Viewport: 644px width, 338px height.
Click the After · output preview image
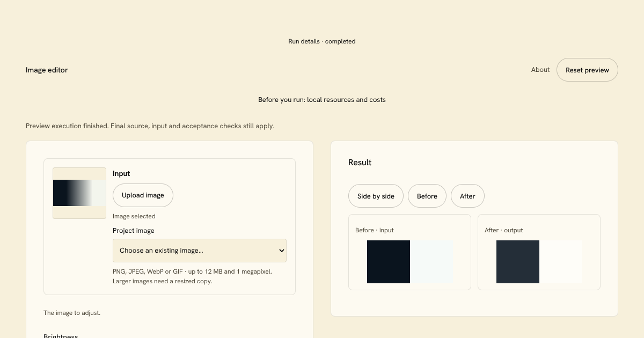pyautogui.click(x=539, y=262)
